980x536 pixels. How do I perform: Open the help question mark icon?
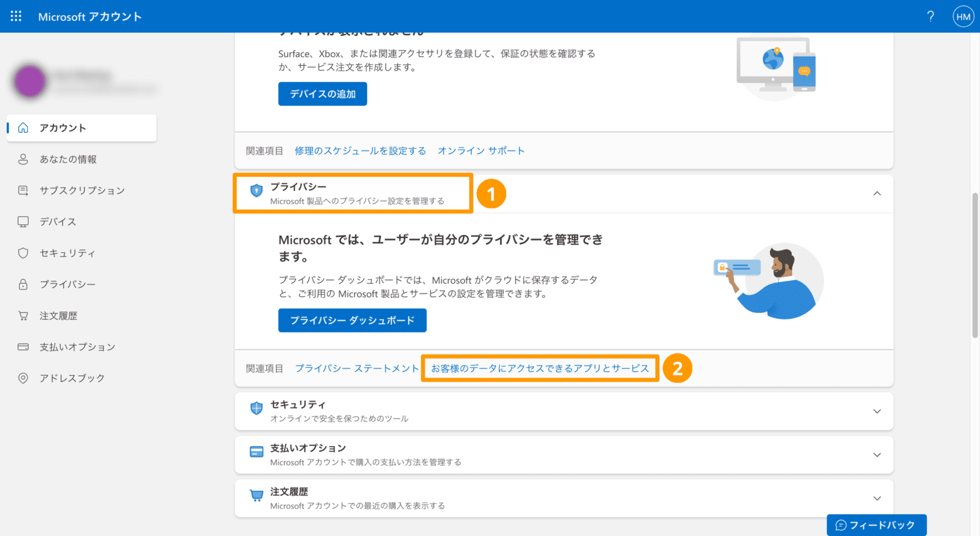click(930, 16)
